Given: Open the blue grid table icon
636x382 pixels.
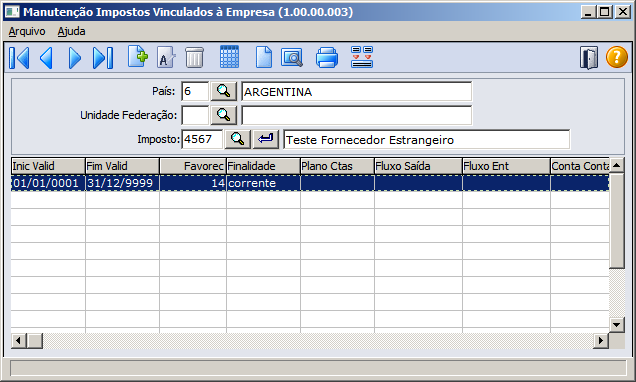Looking at the screenshot, I should click(x=229, y=57).
